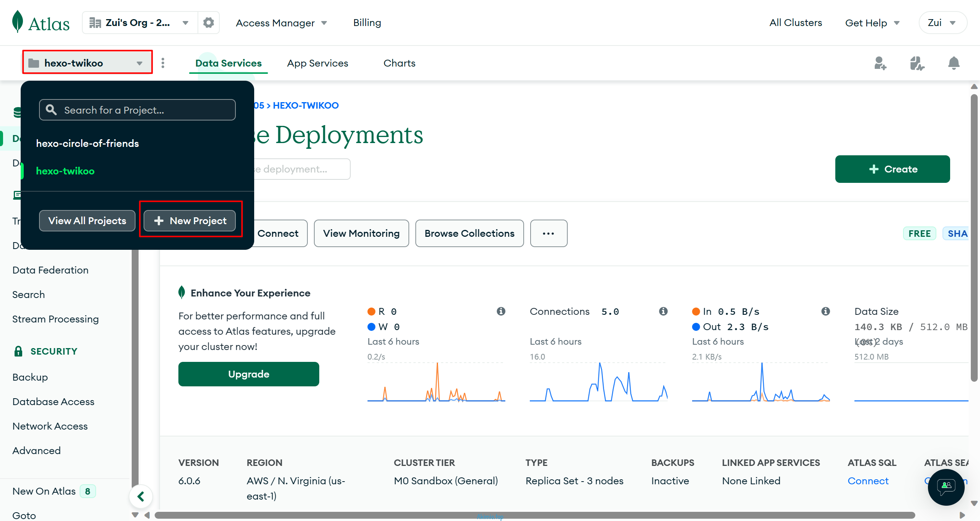Click New Project button
The height and width of the screenshot is (521, 980).
click(190, 221)
